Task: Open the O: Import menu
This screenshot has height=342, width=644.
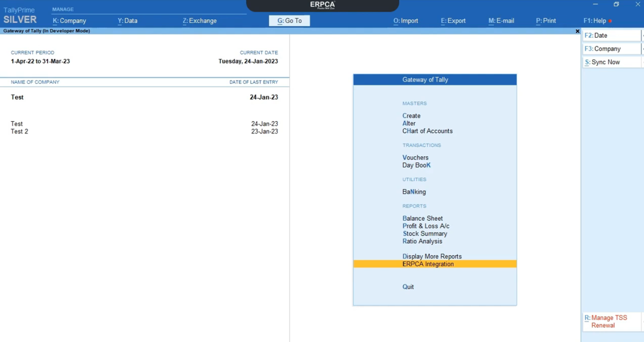Action: [406, 21]
